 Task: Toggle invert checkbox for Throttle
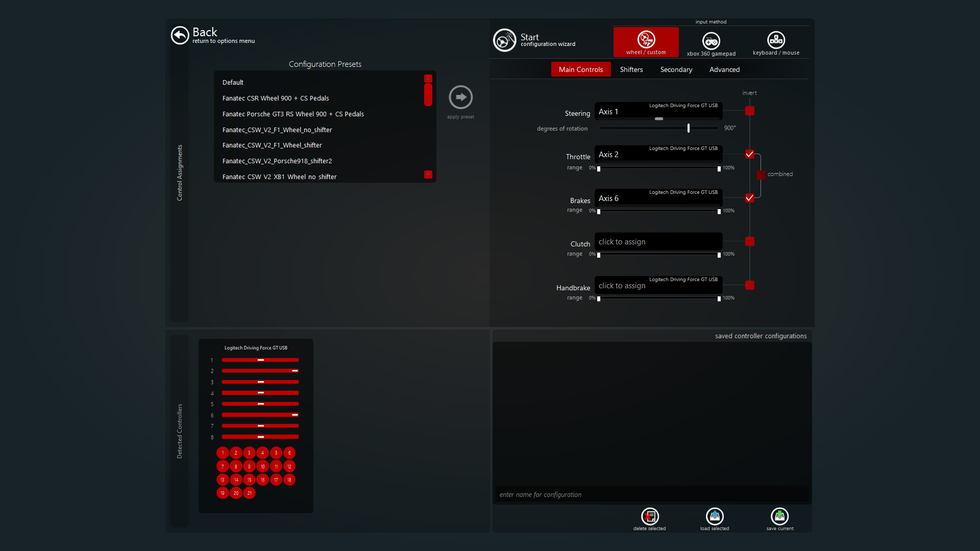749,154
